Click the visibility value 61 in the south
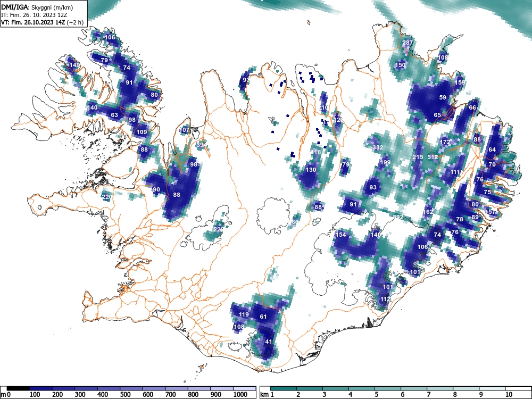 pyautogui.click(x=263, y=317)
